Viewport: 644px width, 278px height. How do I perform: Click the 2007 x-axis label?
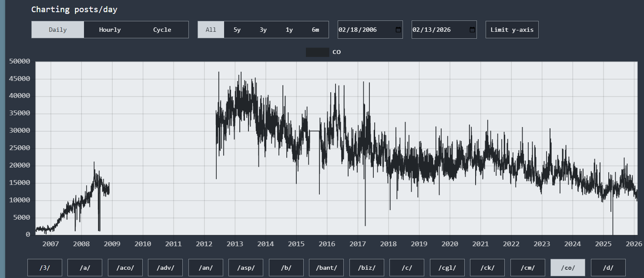point(51,244)
